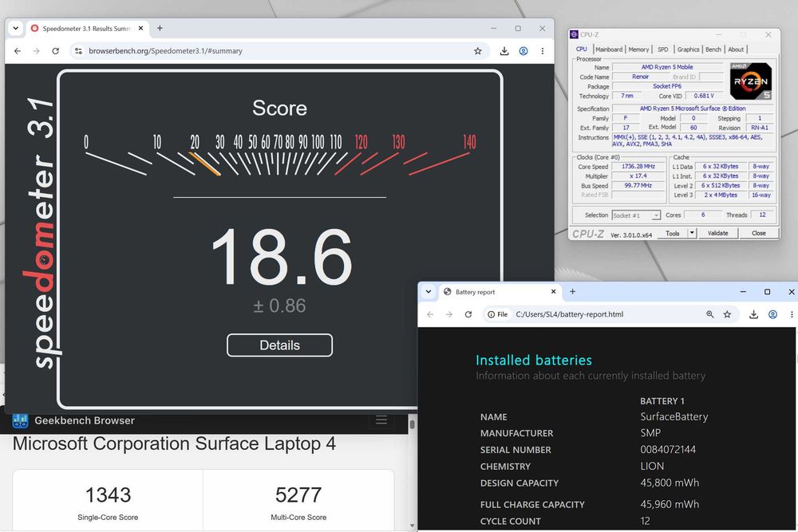798x532 pixels.
Task: Click the Ryzen 5 logo in CPU-Z
Action: coord(751,81)
